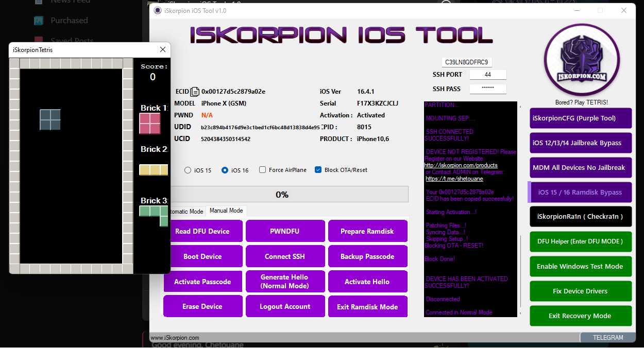Click the Brick 1 pink square piece
644x348 pixels.
[x=150, y=124]
